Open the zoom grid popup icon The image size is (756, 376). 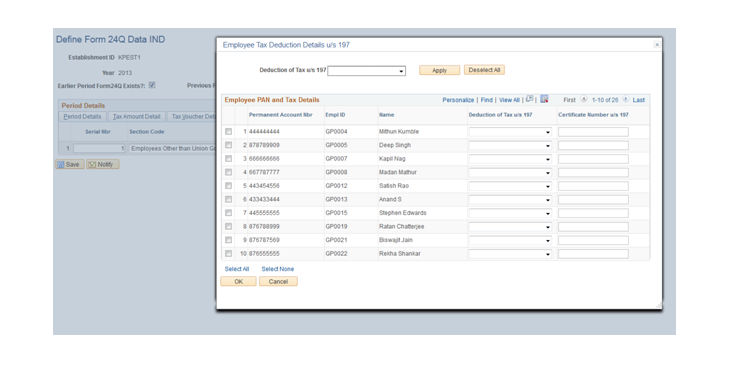pos(529,99)
